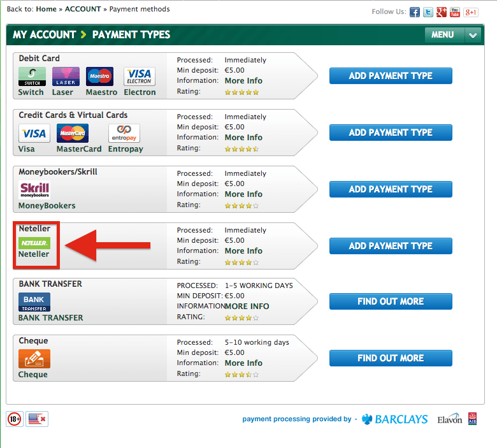Screen dimensions: 497x448
Task: Select the Skrill Moneybookers logo
Action: (34, 190)
